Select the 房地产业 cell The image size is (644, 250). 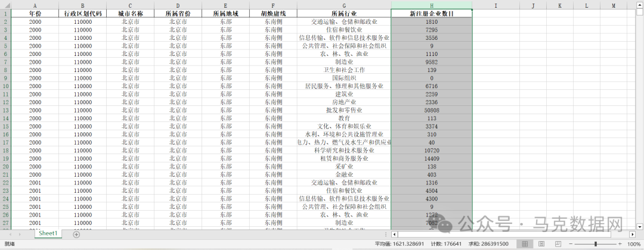[344, 102]
